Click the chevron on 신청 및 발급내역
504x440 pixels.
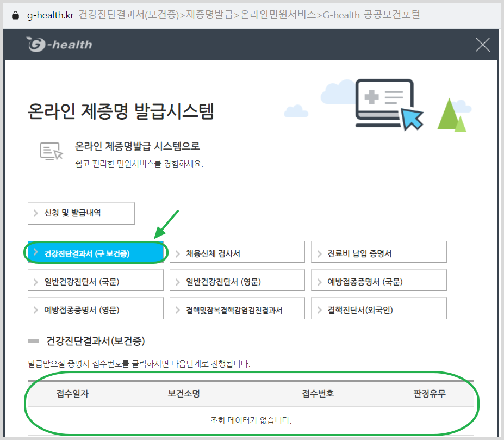[36, 213]
